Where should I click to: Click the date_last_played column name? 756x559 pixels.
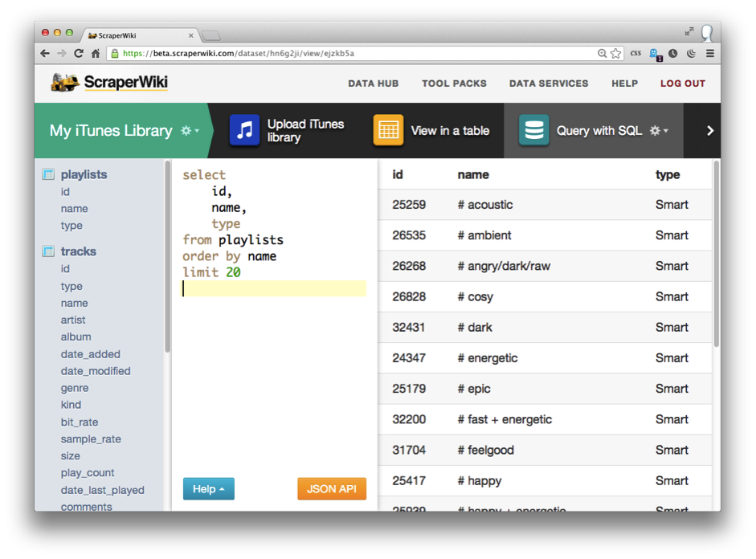click(103, 490)
